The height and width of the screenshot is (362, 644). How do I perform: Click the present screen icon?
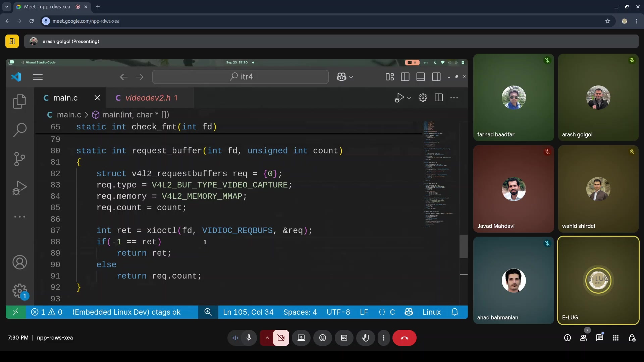pos(301,338)
